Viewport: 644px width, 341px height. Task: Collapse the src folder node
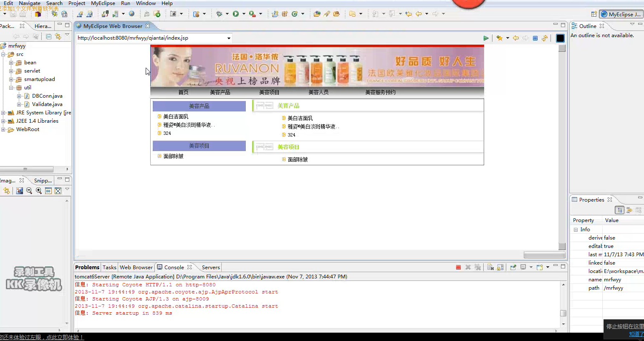(3, 54)
